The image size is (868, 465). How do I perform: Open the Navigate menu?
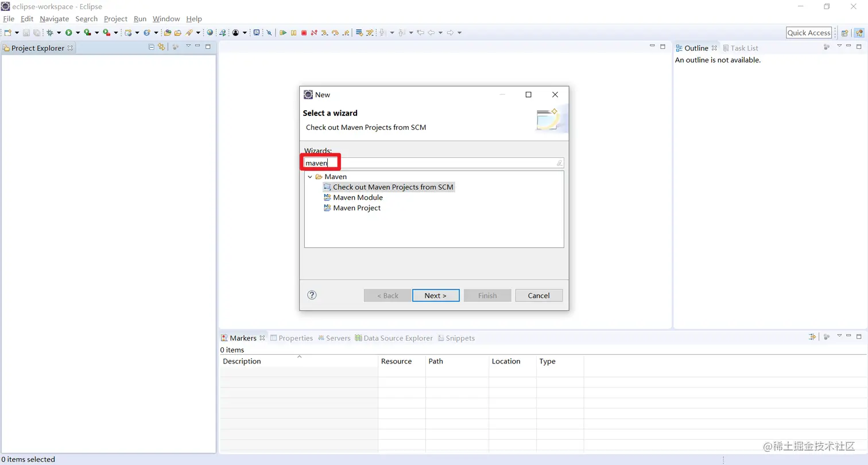pos(55,19)
